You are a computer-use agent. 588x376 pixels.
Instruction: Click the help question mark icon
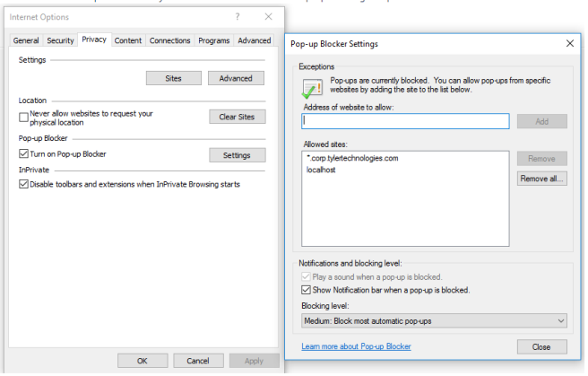point(237,17)
